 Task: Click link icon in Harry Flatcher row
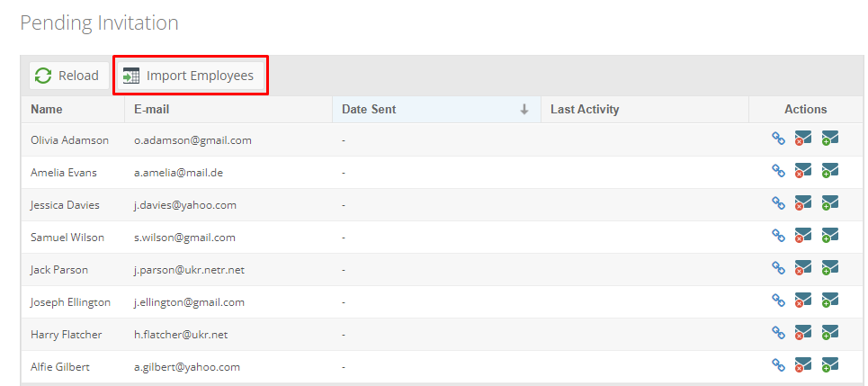pyautogui.click(x=778, y=332)
